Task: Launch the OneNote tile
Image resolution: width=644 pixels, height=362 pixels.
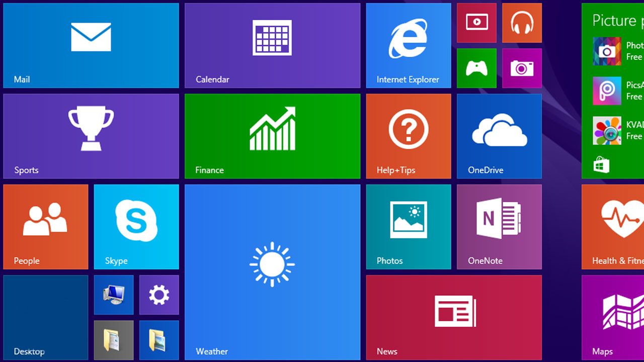Action: [x=499, y=227]
